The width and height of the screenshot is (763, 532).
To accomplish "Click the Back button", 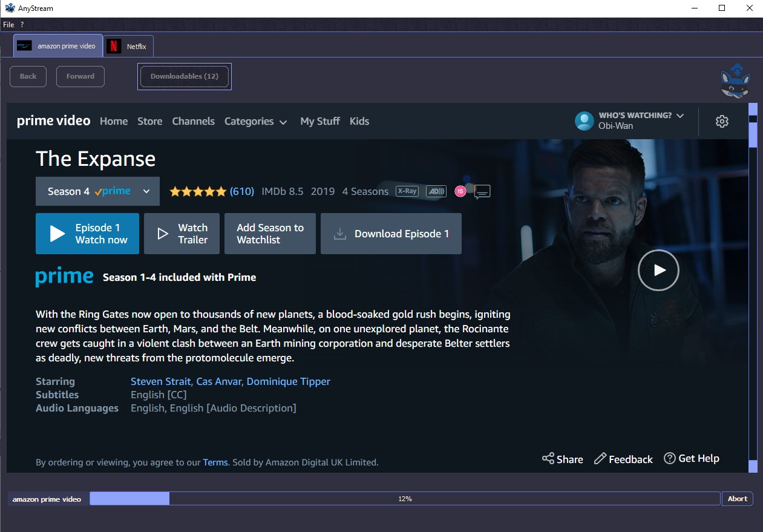I will pyautogui.click(x=28, y=76).
